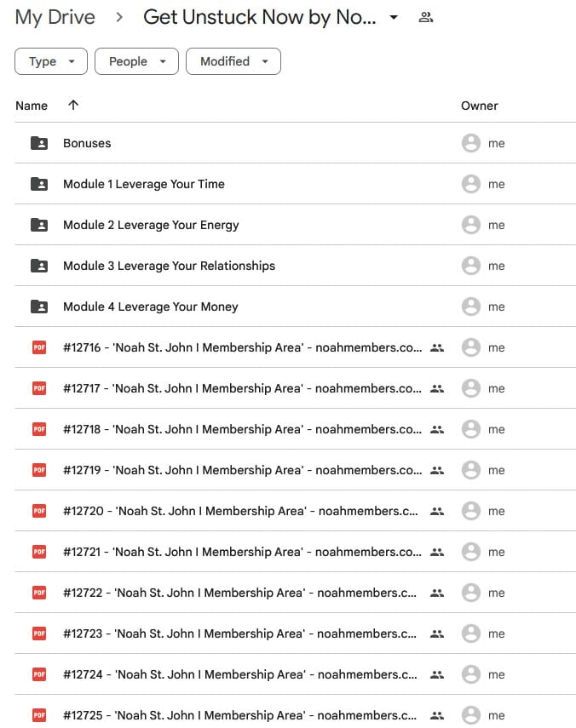
Task: Expand the folder name dropdown arrow in breadcrumb
Action: pos(394,18)
